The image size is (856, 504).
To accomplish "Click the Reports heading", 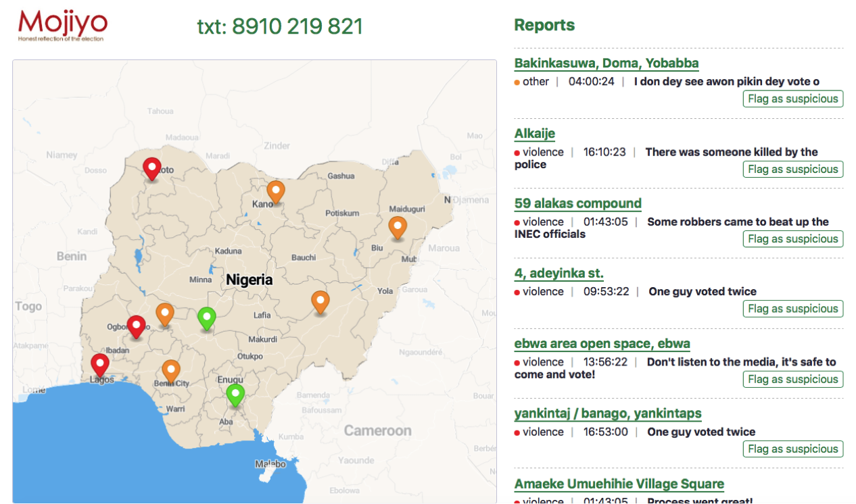I will point(544,25).
